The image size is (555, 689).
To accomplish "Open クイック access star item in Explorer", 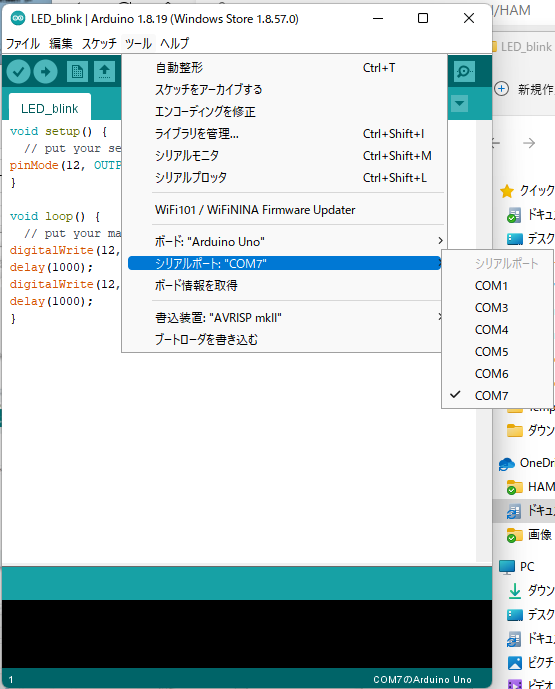I will coord(527,190).
